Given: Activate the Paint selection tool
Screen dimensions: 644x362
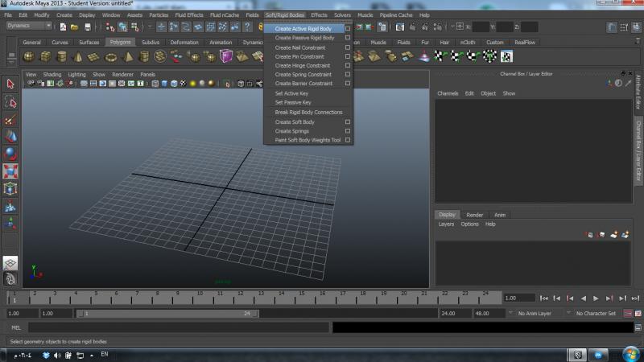Looking at the screenshot, I should pyautogui.click(x=10, y=120).
